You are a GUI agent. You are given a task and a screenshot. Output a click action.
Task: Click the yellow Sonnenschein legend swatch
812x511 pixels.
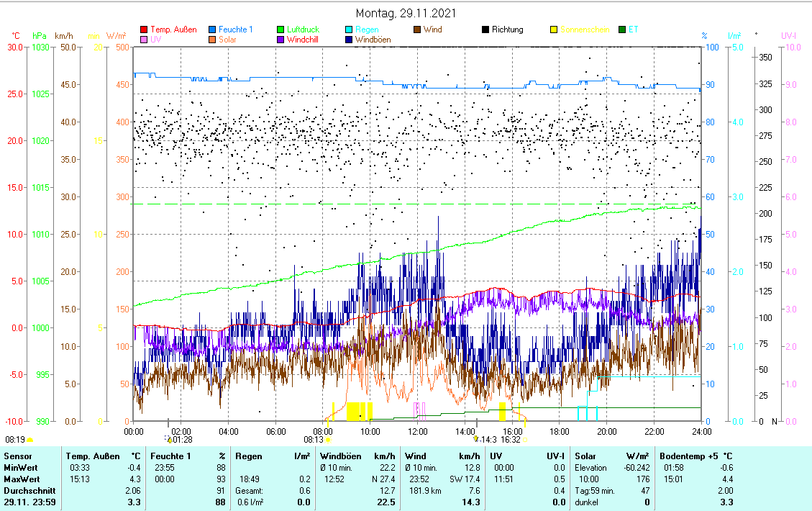click(554, 30)
